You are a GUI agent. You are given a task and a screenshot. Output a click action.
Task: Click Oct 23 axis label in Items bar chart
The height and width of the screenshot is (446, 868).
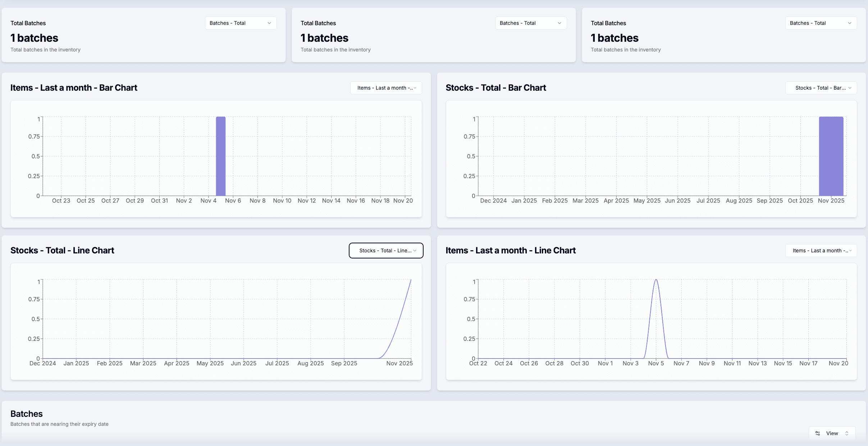tap(61, 201)
